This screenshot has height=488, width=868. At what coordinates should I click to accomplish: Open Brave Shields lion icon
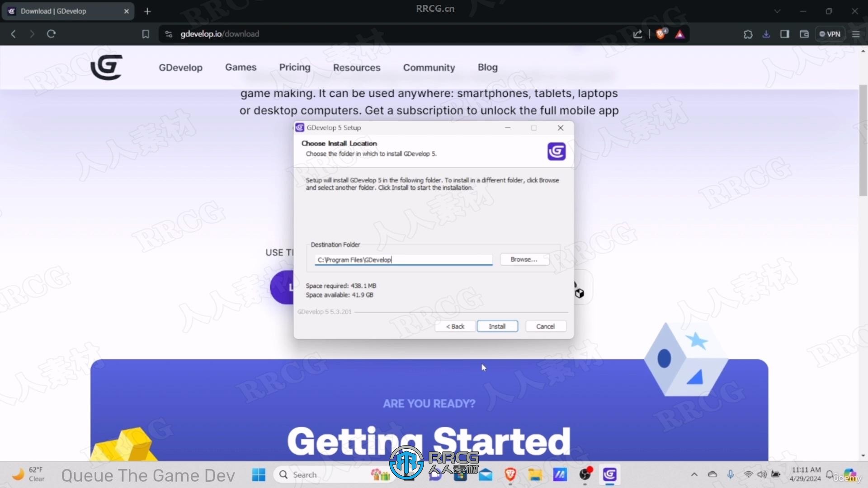(x=661, y=34)
